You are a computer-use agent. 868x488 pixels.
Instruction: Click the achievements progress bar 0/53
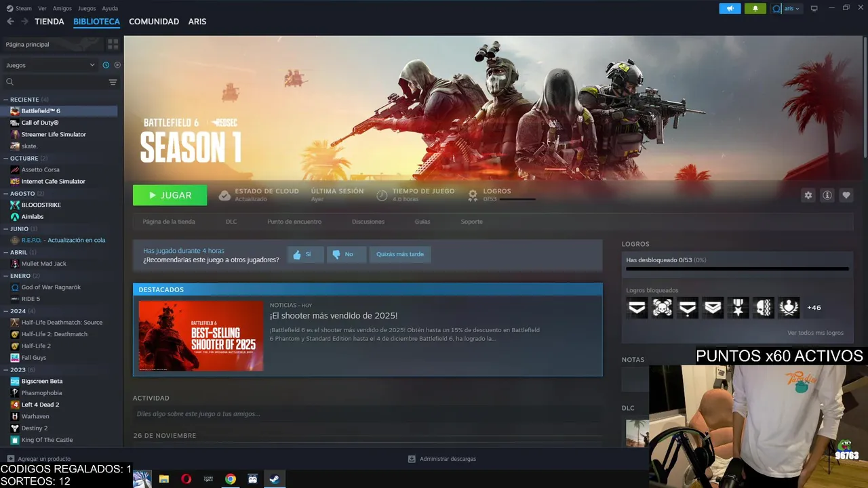pos(737,269)
